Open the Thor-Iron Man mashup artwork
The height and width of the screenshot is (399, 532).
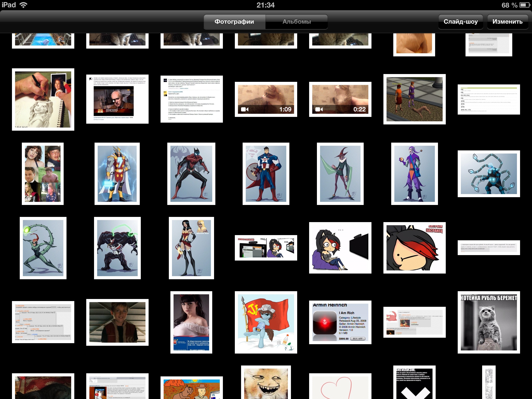[117, 174]
